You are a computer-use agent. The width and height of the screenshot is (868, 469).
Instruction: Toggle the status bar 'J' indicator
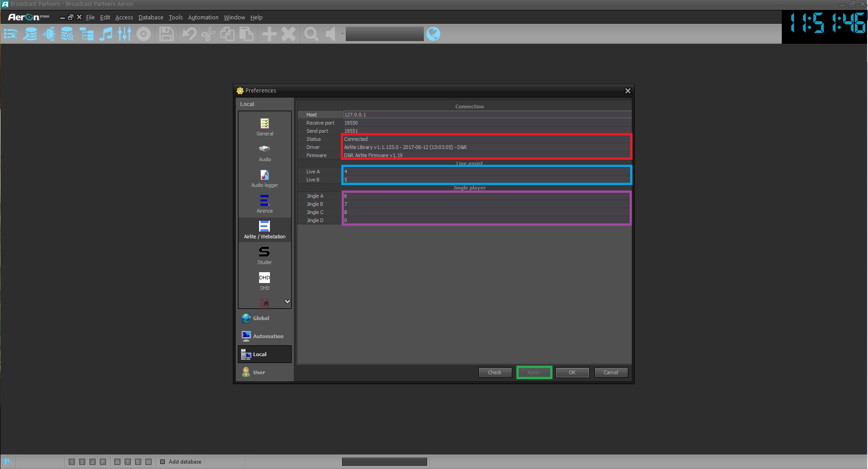coord(93,462)
